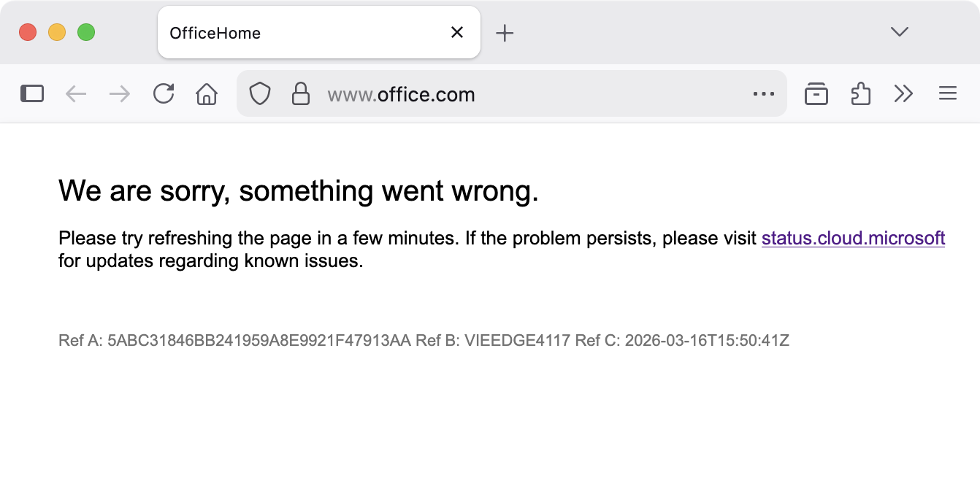The width and height of the screenshot is (980, 486).
Task: Click the padlock site security icon
Action: pos(301,93)
